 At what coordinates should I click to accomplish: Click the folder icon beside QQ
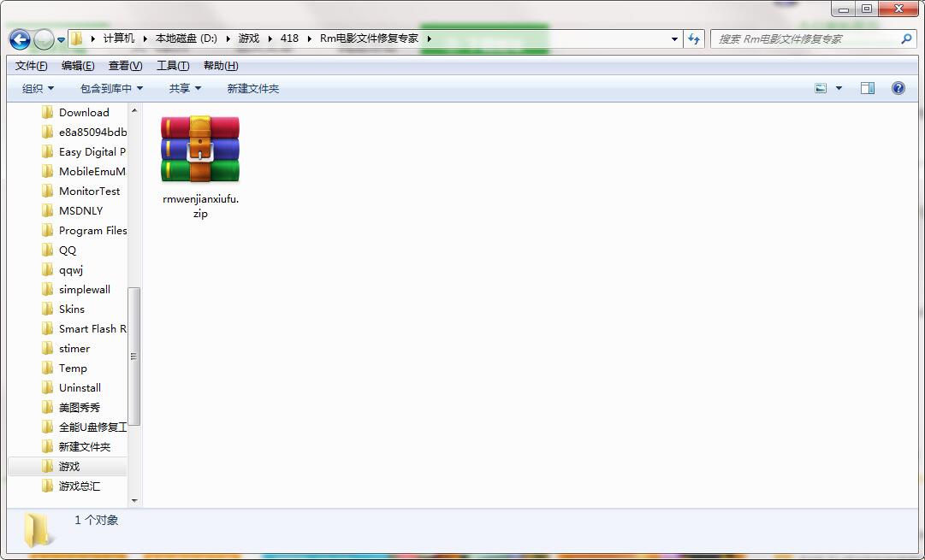[x=48, y=250]
